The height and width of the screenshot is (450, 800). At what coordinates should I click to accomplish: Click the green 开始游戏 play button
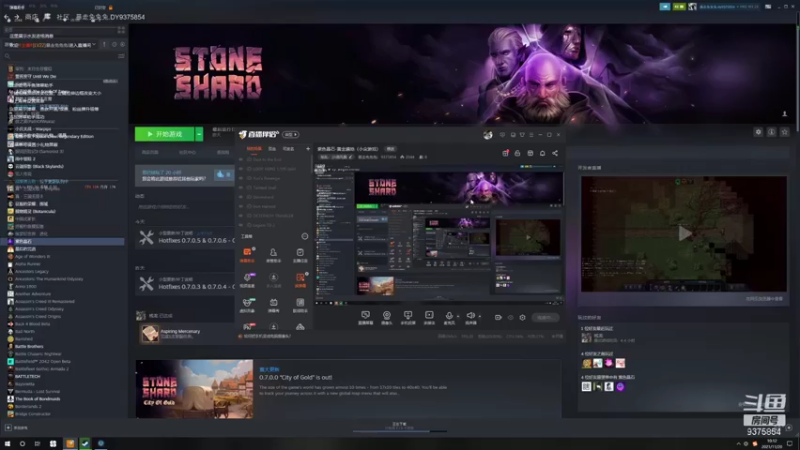[x=164, y=134]
